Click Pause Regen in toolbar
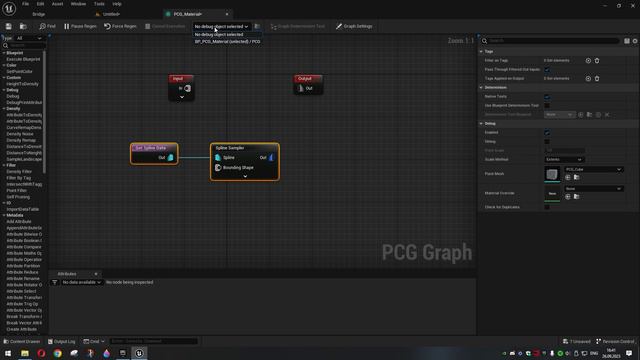The height and width of the screenshot is (360, 640). (x=80, y=26)
